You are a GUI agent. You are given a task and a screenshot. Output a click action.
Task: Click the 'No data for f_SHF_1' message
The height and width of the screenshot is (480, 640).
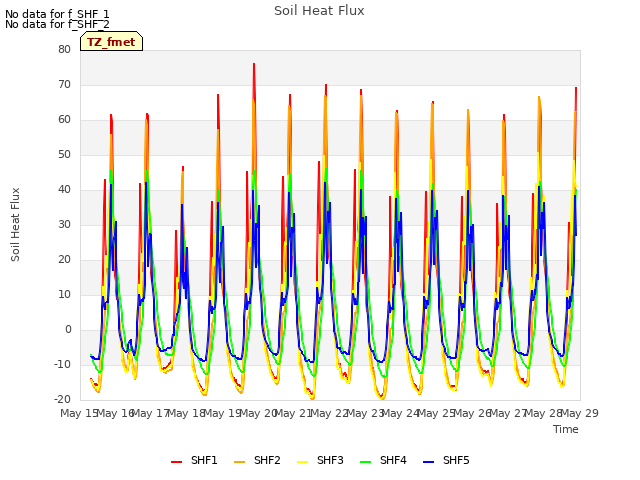[x=57, y=14]
